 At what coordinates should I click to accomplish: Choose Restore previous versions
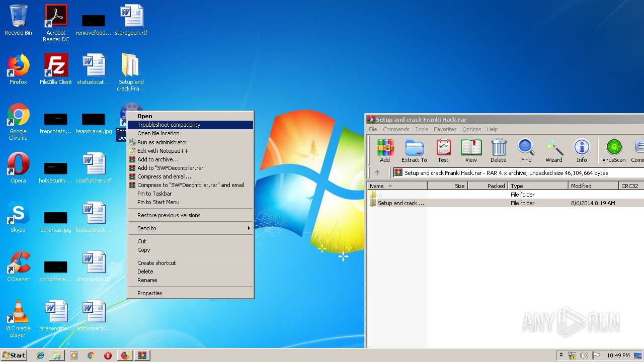click(x=190, y=215)
